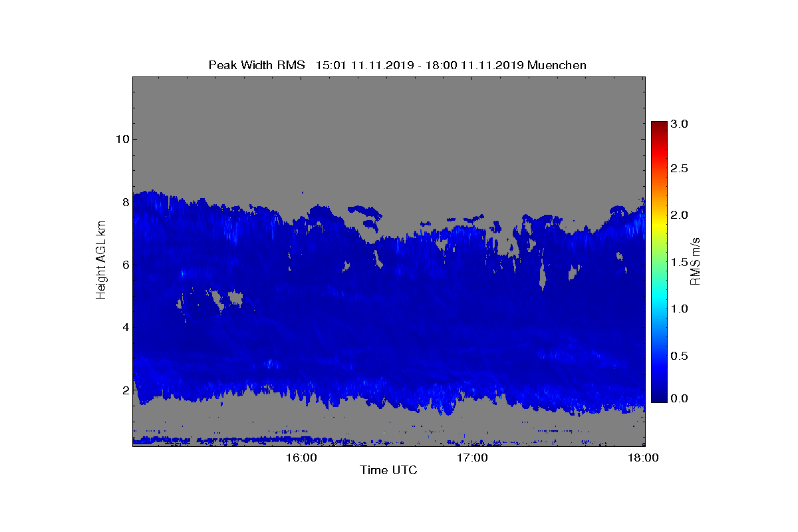
Task: Click the height tick label '4'
Action: pos(124,327)
